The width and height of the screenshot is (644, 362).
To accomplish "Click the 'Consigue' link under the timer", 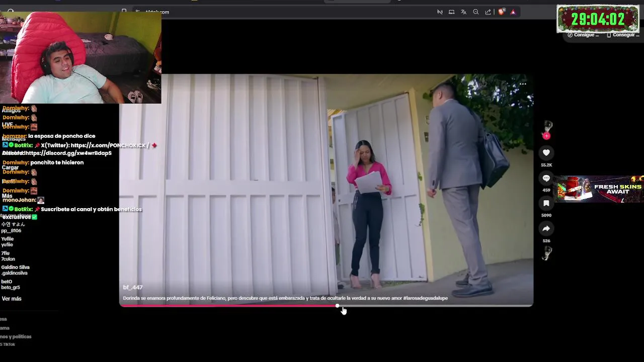I will (584, 35).
